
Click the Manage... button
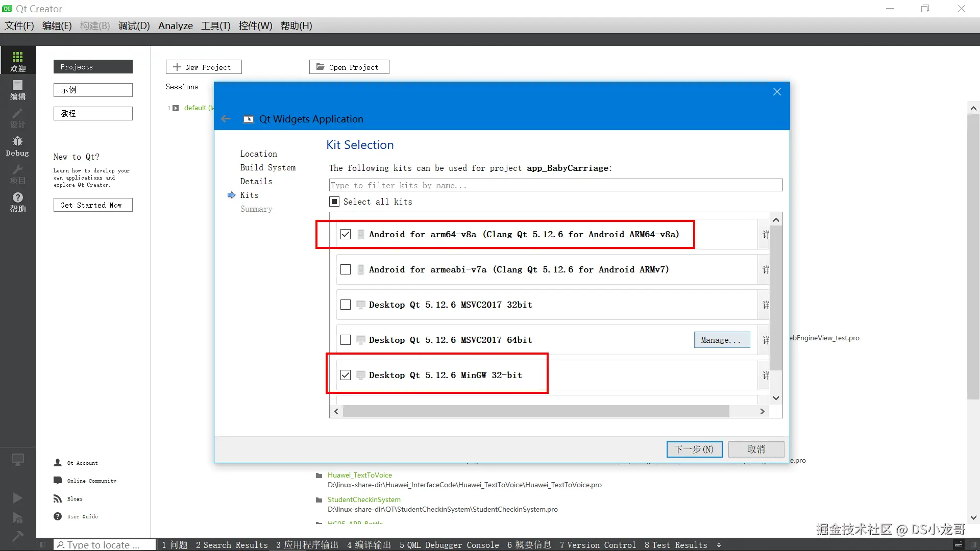click(x=722, y=340)
